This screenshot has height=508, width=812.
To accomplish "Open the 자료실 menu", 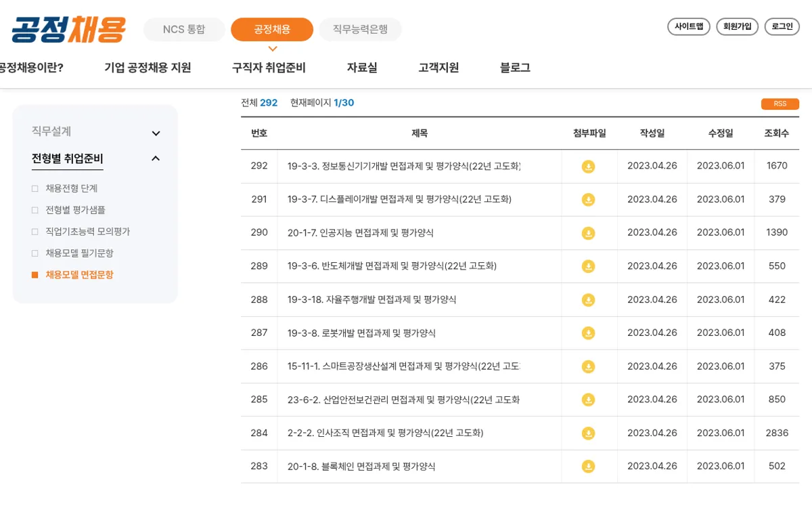I will click(x=362, y=68).
